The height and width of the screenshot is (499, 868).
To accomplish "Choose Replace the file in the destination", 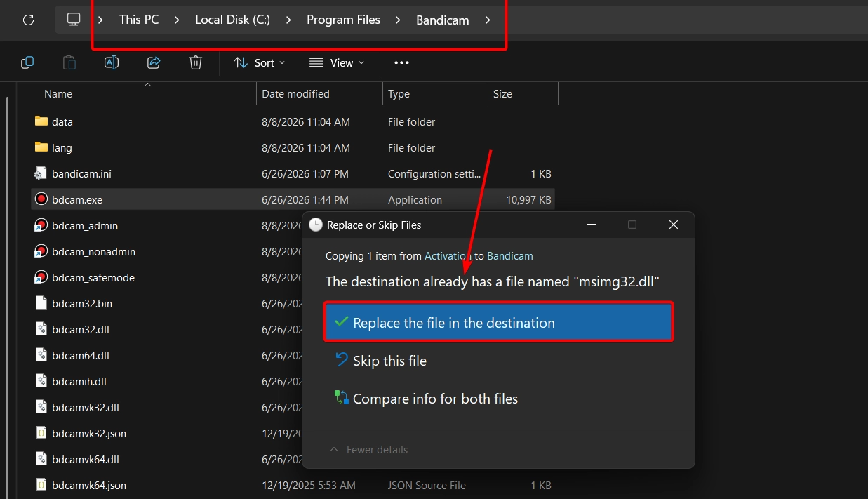I will [x=499, y=322].
